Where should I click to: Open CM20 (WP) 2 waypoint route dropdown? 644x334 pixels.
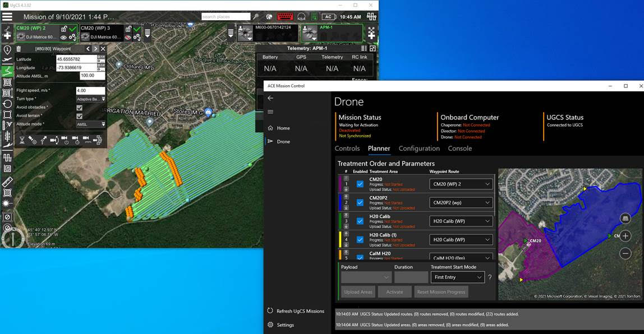tap(461, 184)
